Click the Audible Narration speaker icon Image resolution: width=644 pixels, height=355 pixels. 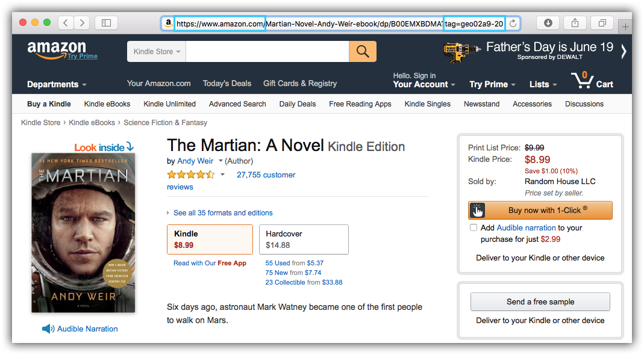pos(48,329)
